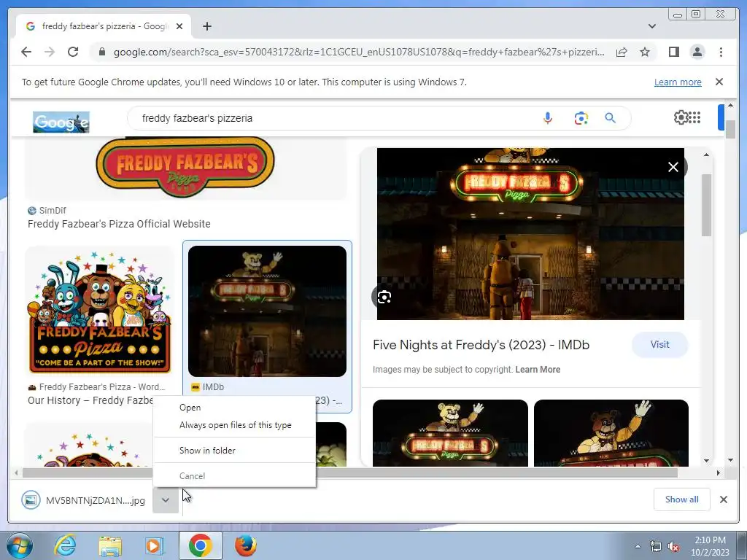The width and height of the screenshot is (747, 560).
Task: Click the voice search microphone icon
Action: [547, 118]
